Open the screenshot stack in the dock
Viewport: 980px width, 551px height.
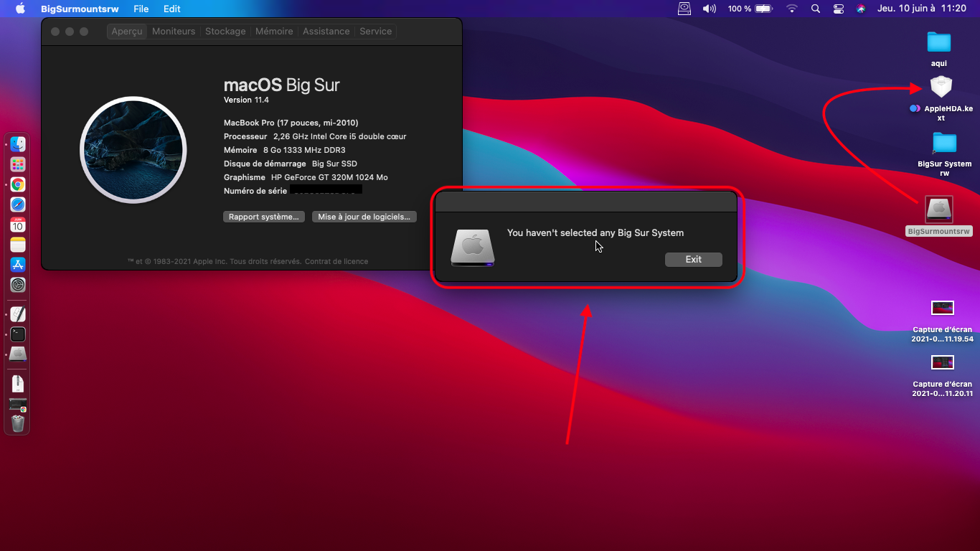pos(18,405)
